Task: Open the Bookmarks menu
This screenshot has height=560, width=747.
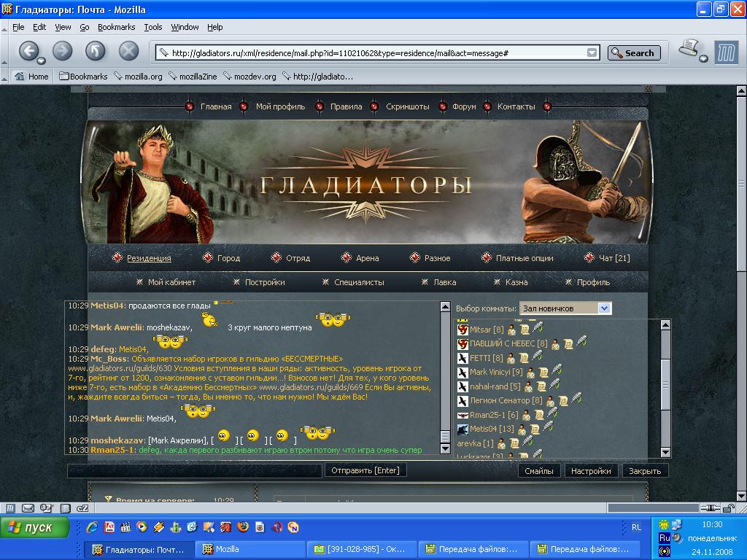Action: tap(116, 27)
